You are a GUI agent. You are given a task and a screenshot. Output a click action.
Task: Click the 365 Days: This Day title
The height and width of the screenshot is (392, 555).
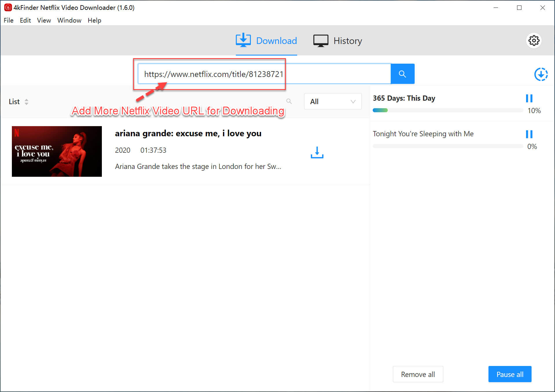(404, 98)
